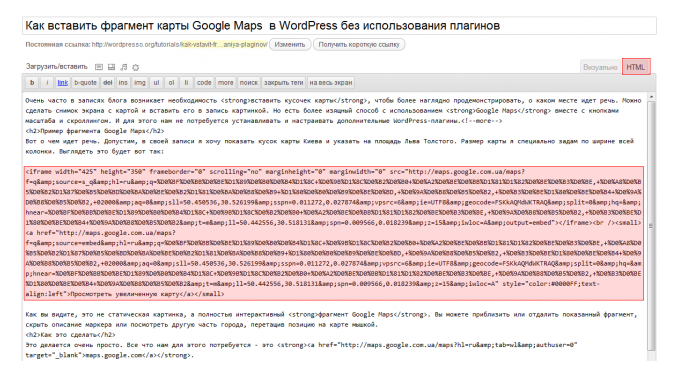Click the поиск toolbar button
Viewport: 674px width, 391px height.
pos(248,82)
